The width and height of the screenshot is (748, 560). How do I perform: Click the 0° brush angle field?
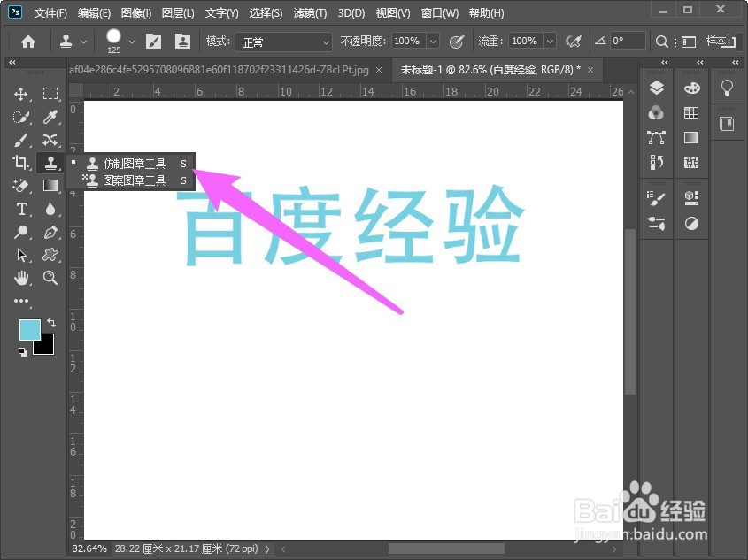[x=628, y=42]
